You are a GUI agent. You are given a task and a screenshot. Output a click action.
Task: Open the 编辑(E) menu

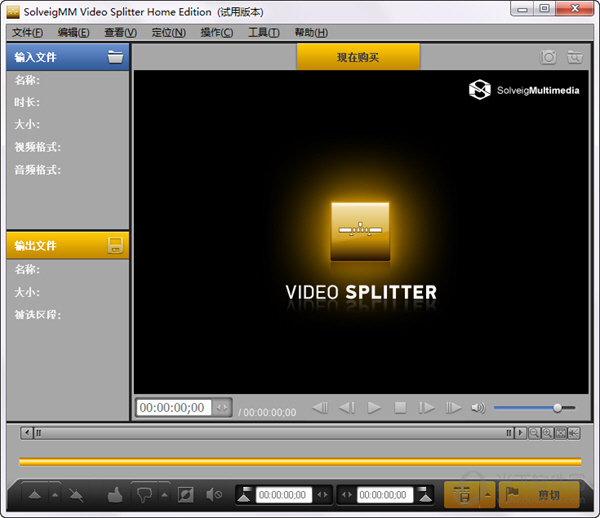[x=73, y=33]
